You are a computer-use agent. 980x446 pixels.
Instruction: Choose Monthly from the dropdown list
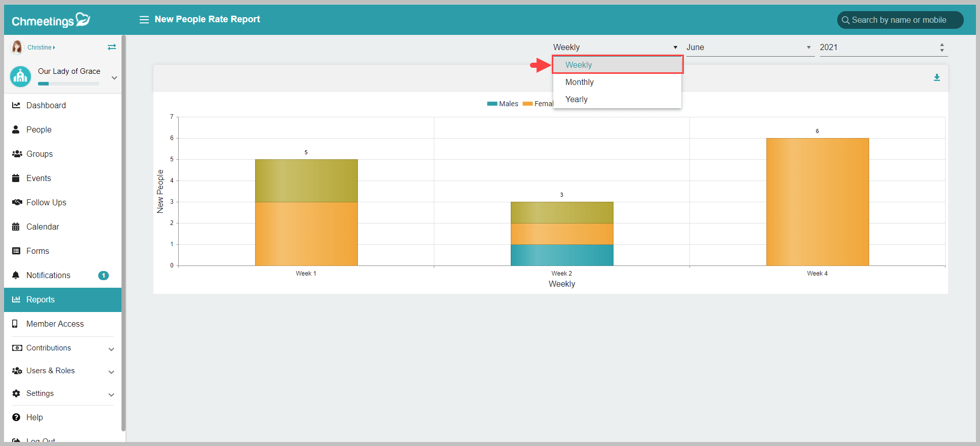[618, 82]
